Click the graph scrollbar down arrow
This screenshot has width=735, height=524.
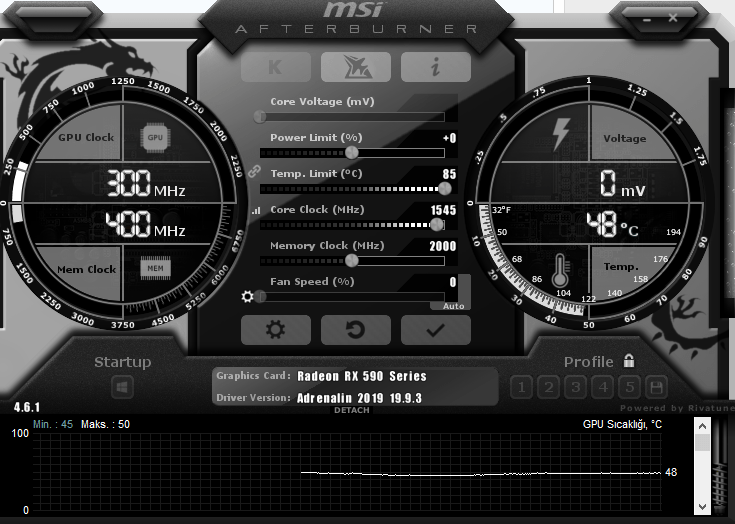pos(702,506)
